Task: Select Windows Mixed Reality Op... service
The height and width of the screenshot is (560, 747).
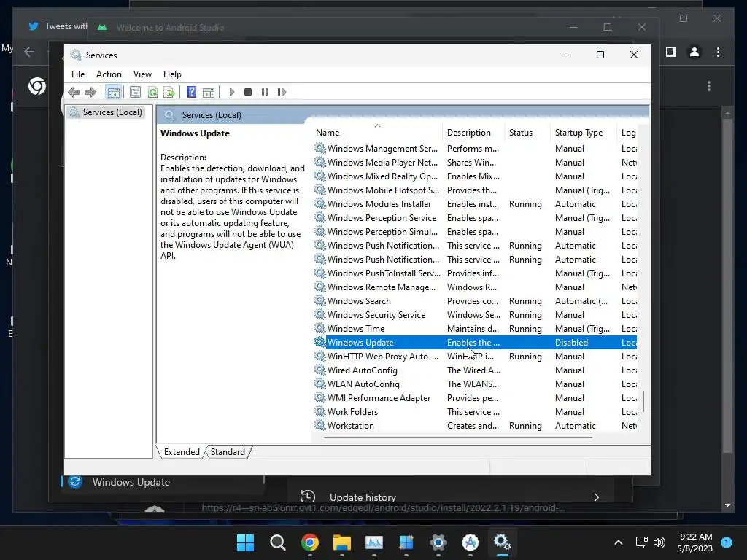Action: (475, 176)
